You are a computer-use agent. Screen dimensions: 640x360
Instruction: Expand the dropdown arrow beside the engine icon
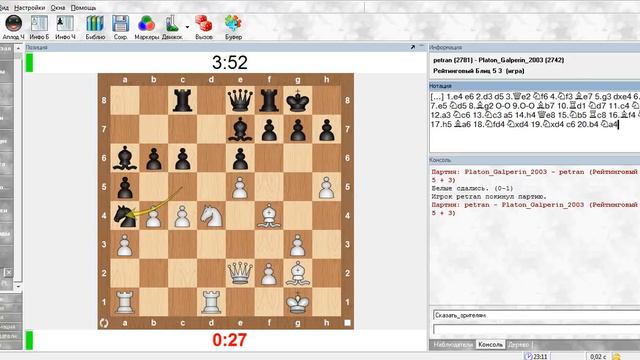187,27
